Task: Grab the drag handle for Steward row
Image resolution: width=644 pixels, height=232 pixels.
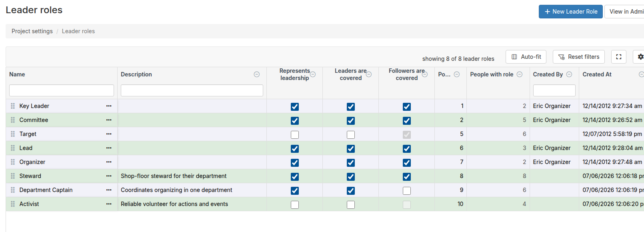Action: click(13, 176)
